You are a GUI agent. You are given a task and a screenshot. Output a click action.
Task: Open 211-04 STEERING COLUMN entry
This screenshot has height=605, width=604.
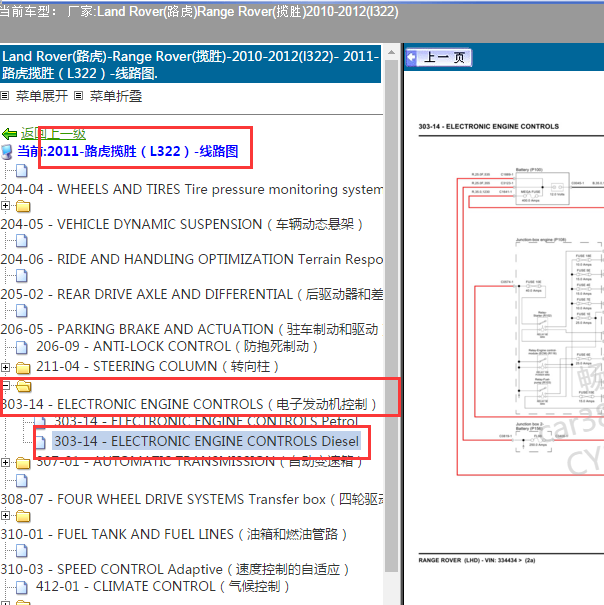click(157, 366)
